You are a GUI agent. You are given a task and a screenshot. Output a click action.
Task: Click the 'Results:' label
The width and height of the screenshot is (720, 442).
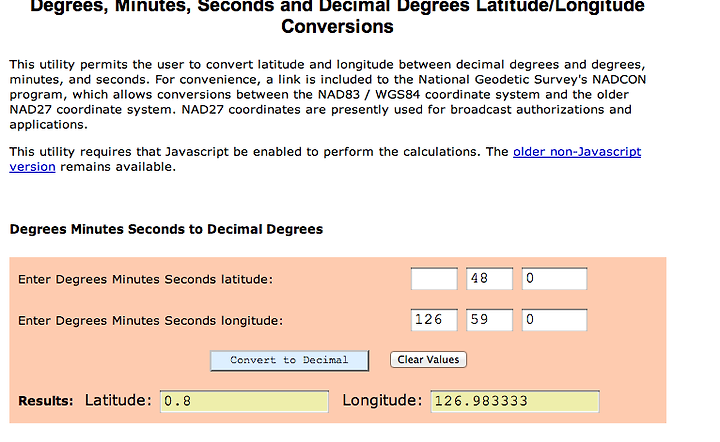(45, 401)
